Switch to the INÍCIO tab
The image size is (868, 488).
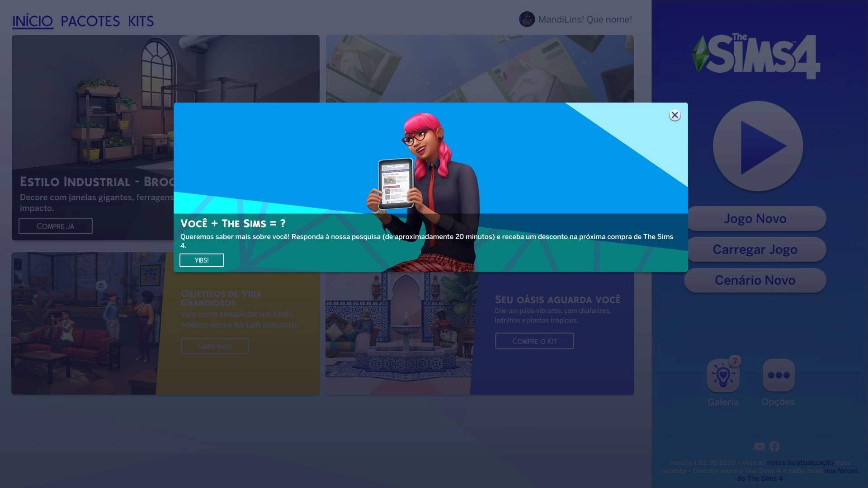click(x=33, y=21)
